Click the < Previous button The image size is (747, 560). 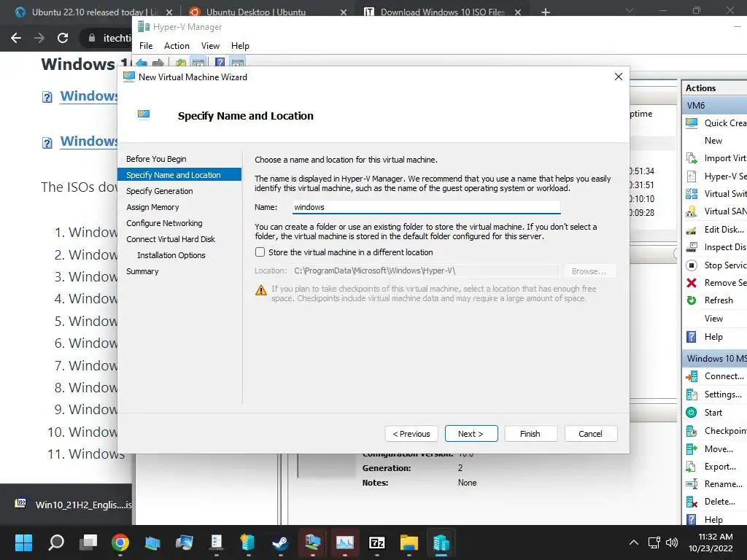tap(411, 434)
